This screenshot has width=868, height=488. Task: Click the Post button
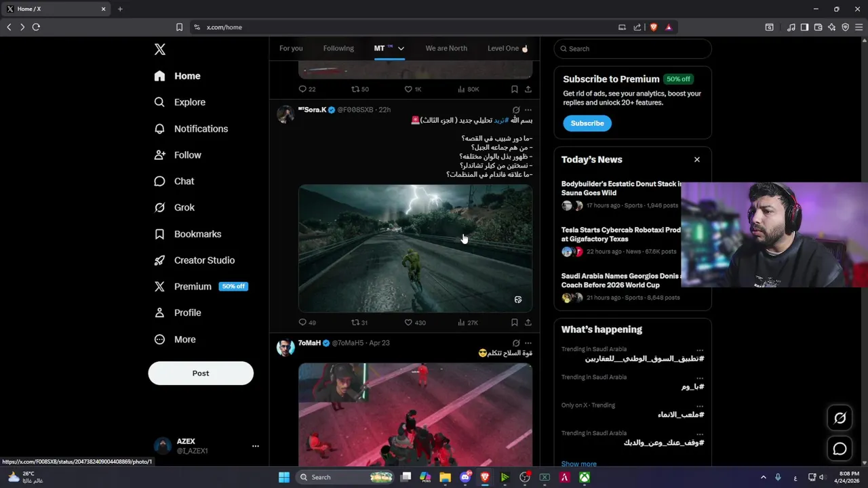pos(201,373)
